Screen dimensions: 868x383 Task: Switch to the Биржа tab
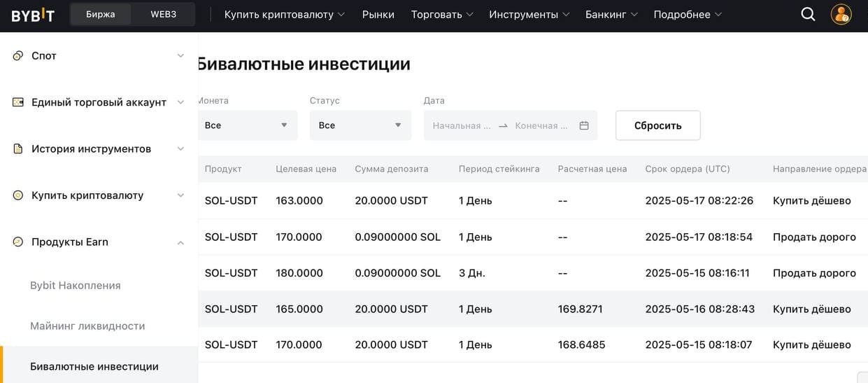(x=101, y=14)
